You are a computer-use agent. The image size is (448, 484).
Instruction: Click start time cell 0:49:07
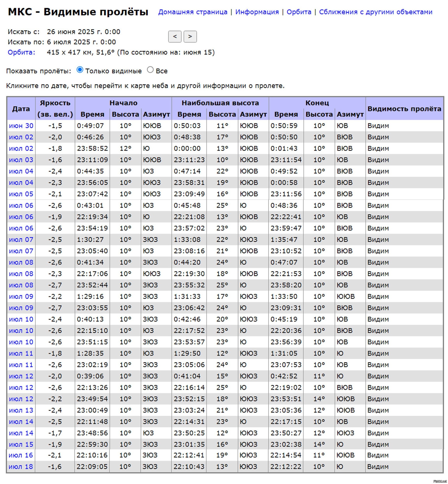(x=92, y=126)
